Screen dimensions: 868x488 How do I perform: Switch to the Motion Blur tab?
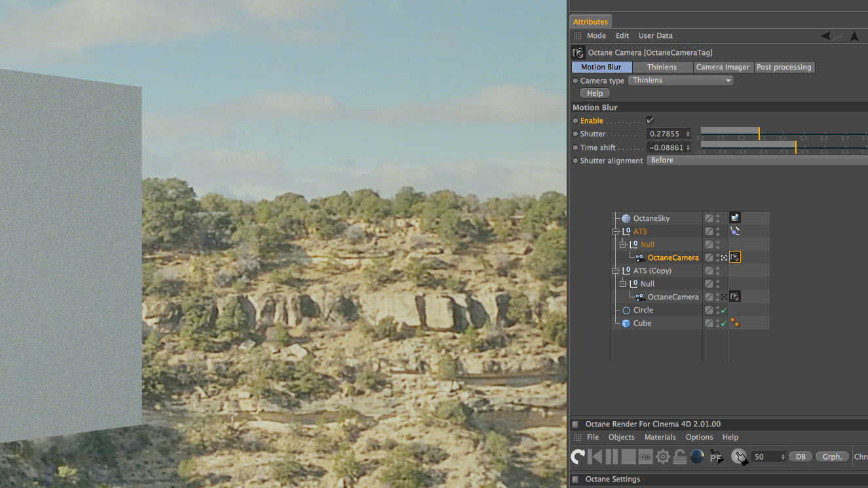coord(601,67)
